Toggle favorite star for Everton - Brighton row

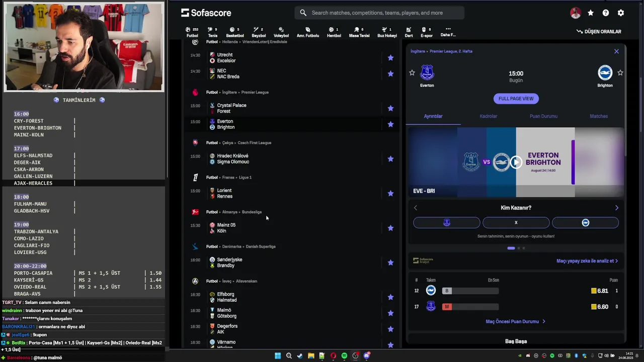[x=390, y=124]
